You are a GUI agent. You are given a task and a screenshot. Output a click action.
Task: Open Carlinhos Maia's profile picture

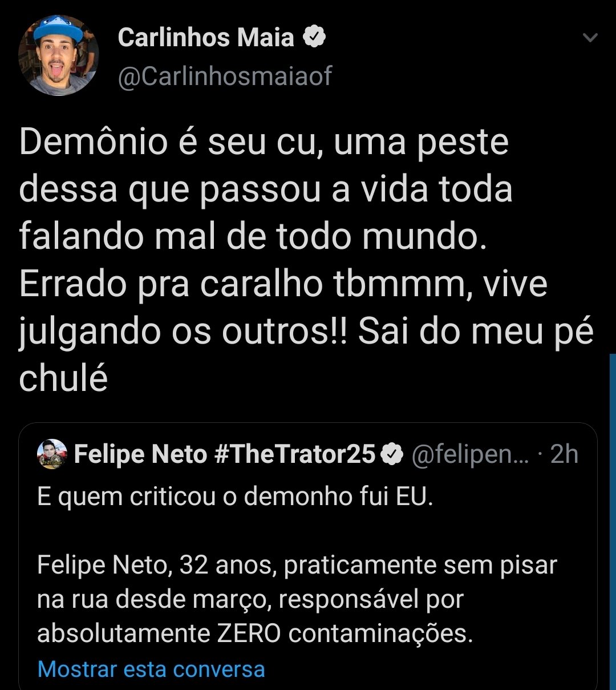click(x=58, y=55)
